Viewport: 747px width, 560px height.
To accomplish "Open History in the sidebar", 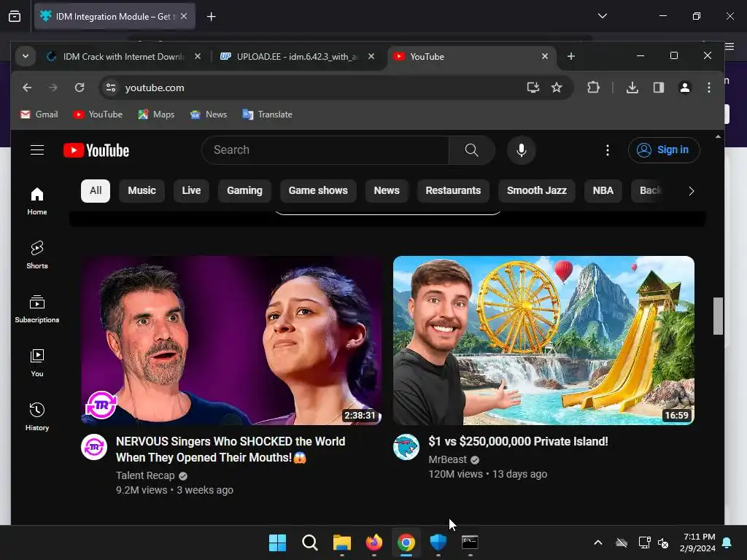I will tap(37, 416).
